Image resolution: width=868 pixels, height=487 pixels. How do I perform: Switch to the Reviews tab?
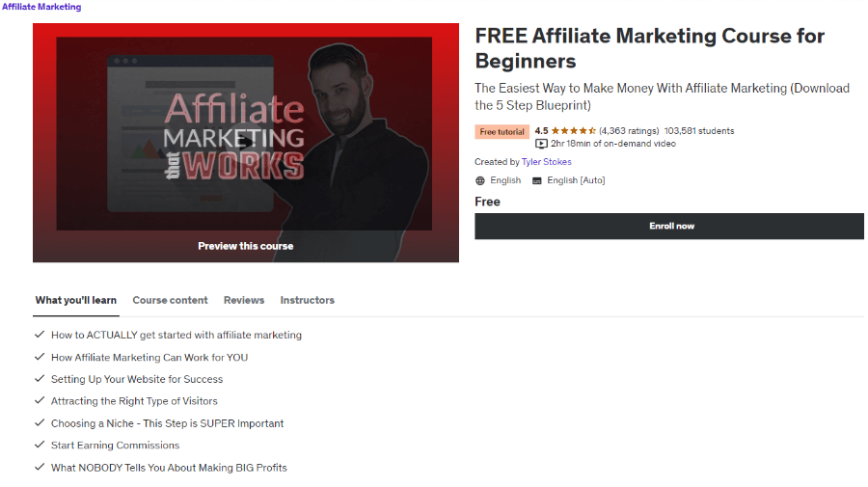(x=244, y=300)
